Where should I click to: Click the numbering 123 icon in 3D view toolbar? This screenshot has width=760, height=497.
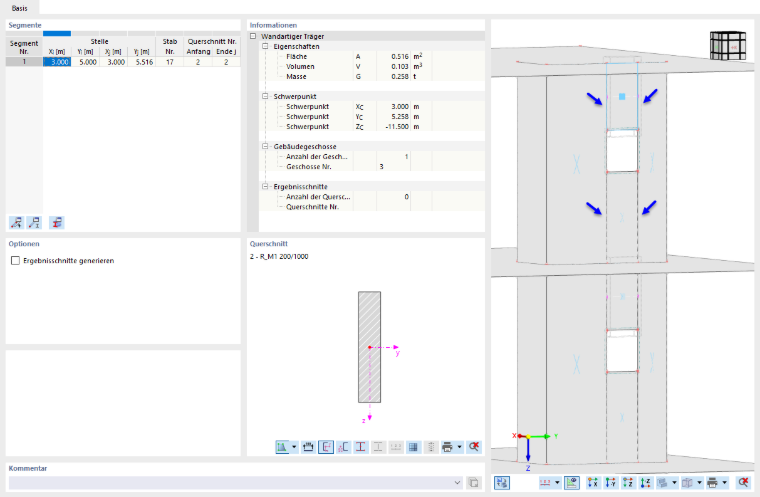point(545,482)
